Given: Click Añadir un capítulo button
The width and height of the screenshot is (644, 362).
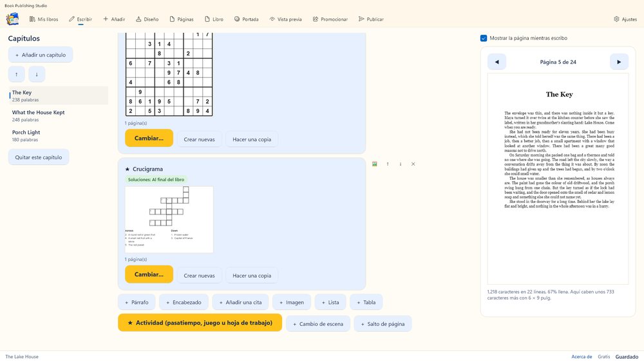Looking at the screenshot, I should [40, 55].
